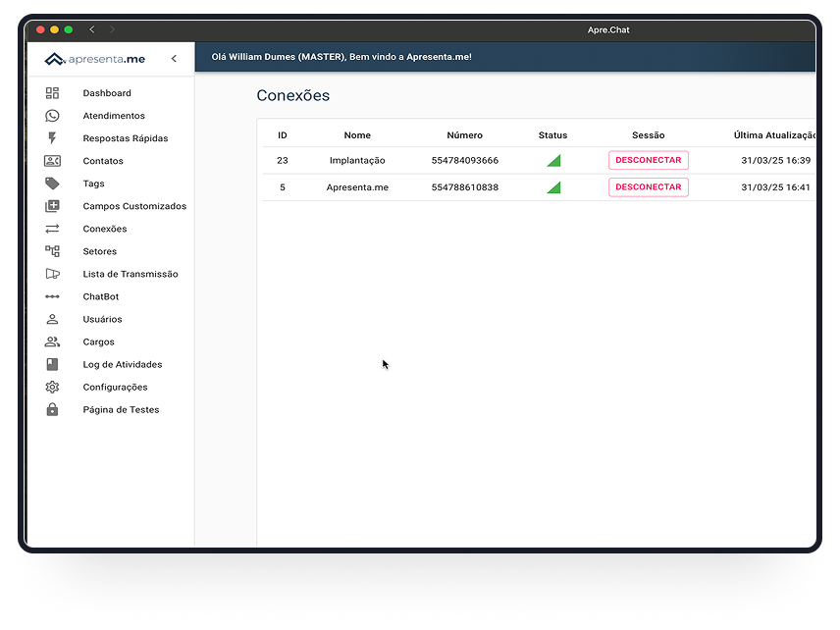
Task: Open the Lista de Transmissão megaphone icon
Action: [x=52, y=274]
